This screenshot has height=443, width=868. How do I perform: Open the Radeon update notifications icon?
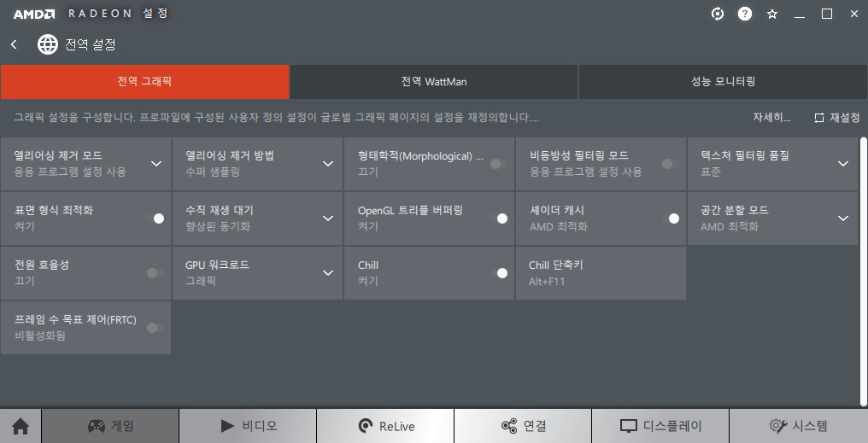pyautogui.click(x=718, y=15)
